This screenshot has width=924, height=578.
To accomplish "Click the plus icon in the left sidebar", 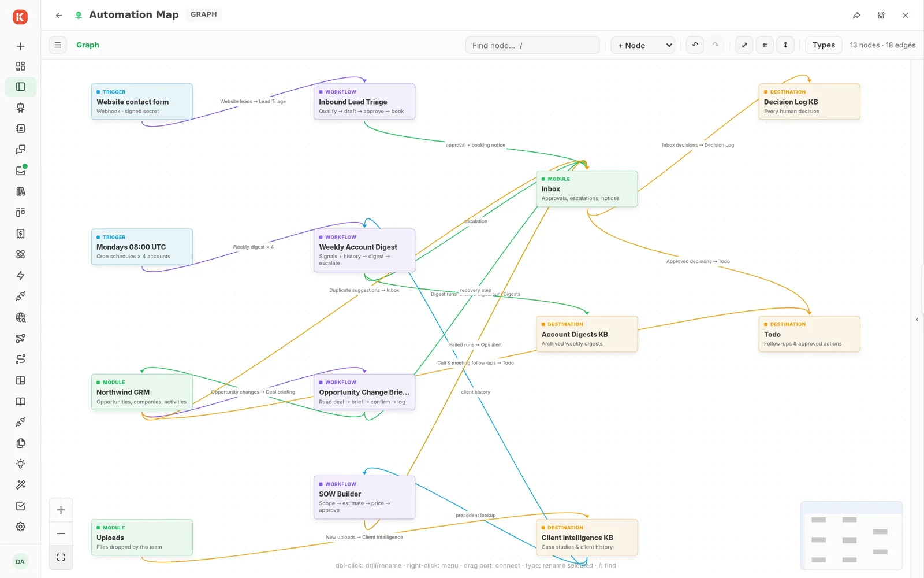I will click(20, 46).
